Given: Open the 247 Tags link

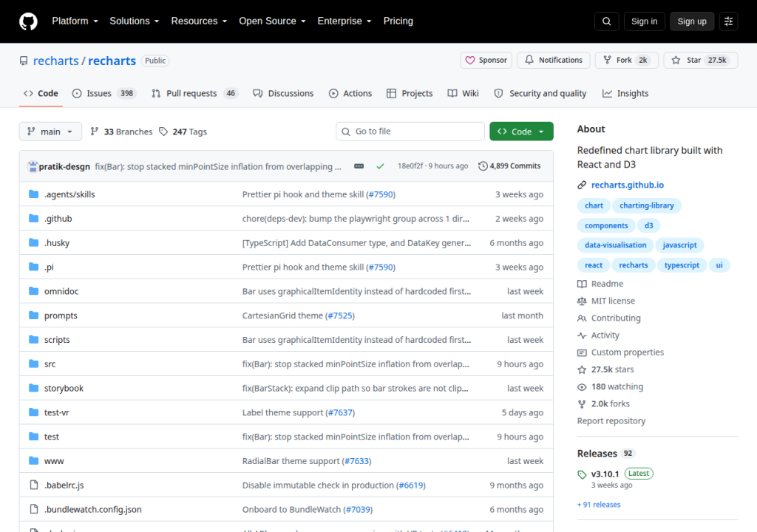Looking at the screenshot, I should tap(183, 132).
